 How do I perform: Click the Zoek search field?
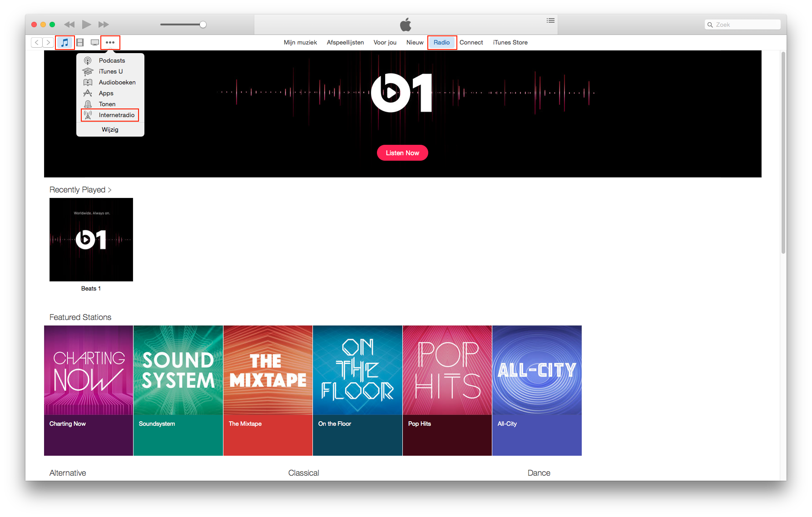[743, 25]
